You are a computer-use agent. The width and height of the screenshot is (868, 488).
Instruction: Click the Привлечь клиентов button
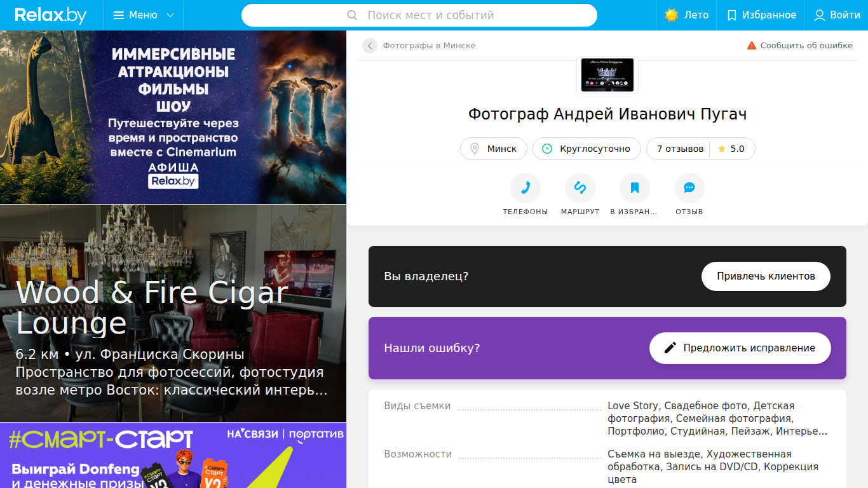[x=766, y=276]
